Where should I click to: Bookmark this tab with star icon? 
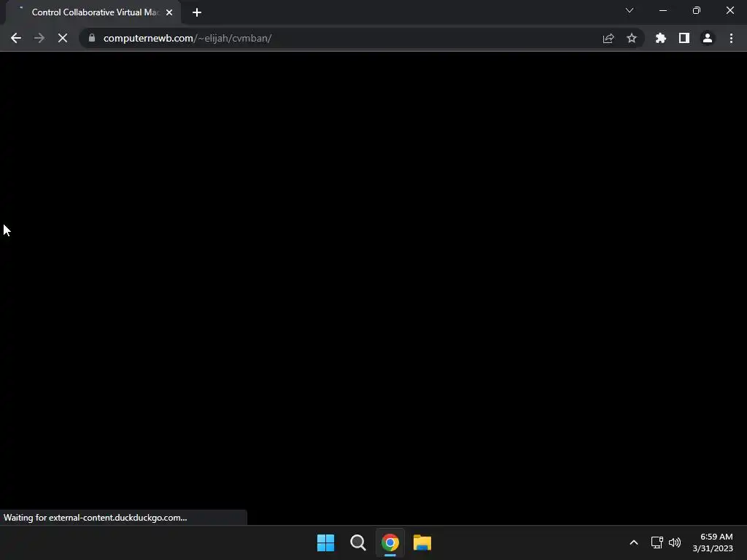point(632,38)
